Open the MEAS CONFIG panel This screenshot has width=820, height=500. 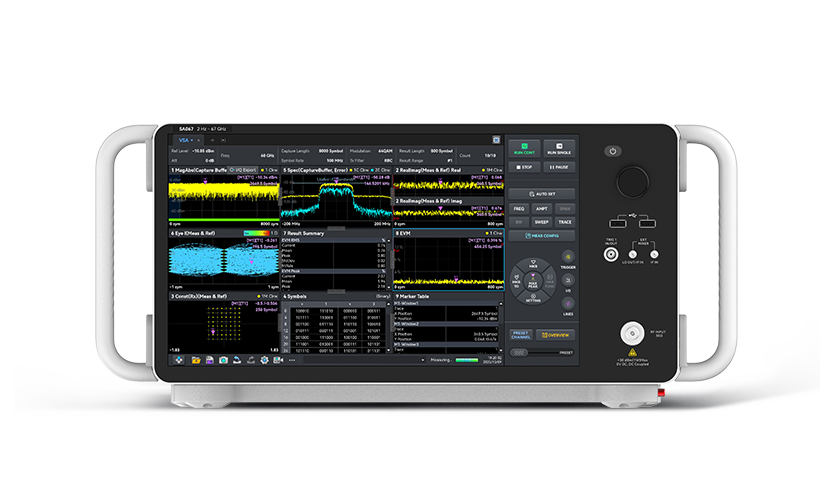[541, 235]
